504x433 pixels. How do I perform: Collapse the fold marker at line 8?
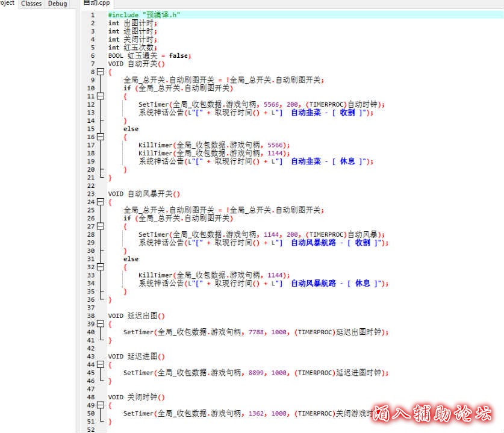pyautogui.click(x=101, y=72)
